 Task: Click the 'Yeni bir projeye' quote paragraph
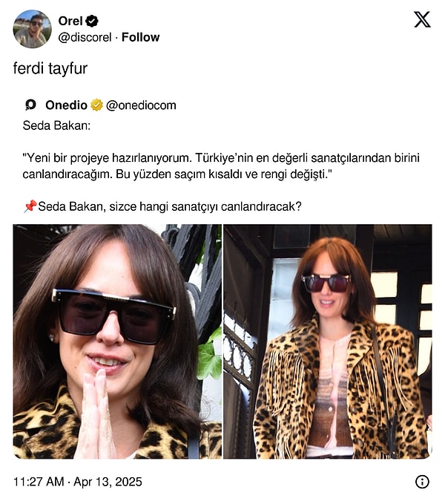[x=221, y=166]
